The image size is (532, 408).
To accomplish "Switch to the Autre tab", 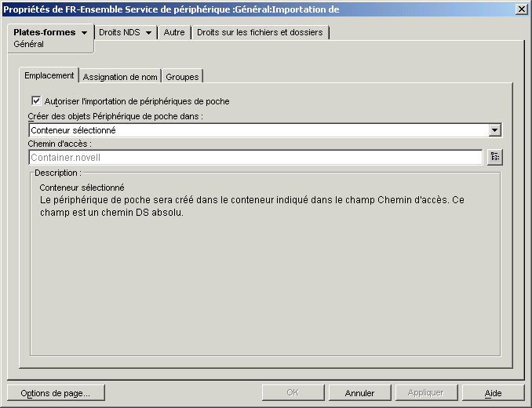I will (x=174, y=32).
